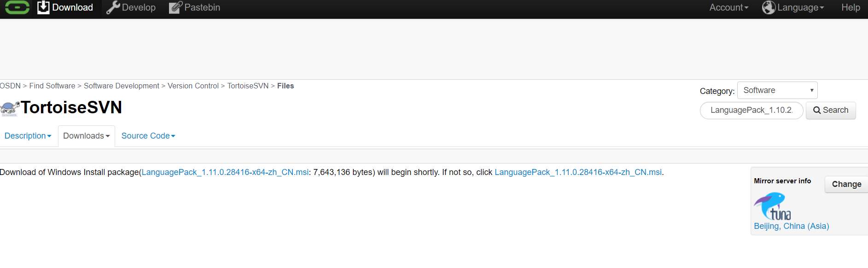Open the Help menu item
The width and height of the screenshot is (868, 268).
click(x=851, y=7)
